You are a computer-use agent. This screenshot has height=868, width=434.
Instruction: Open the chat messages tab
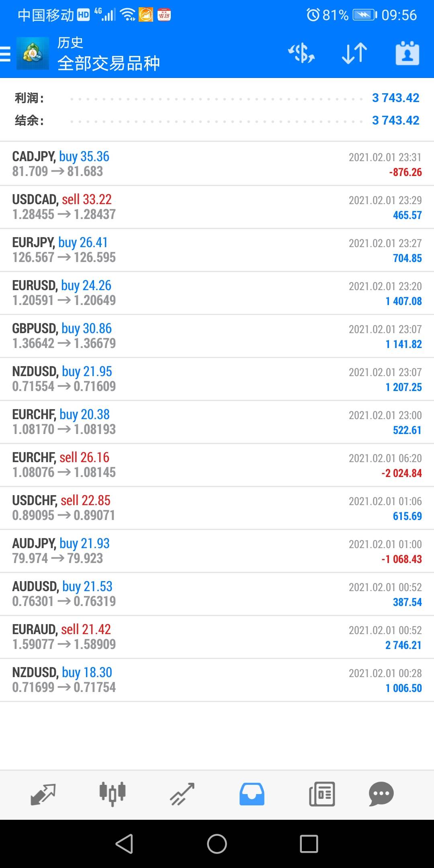[381, 794]
